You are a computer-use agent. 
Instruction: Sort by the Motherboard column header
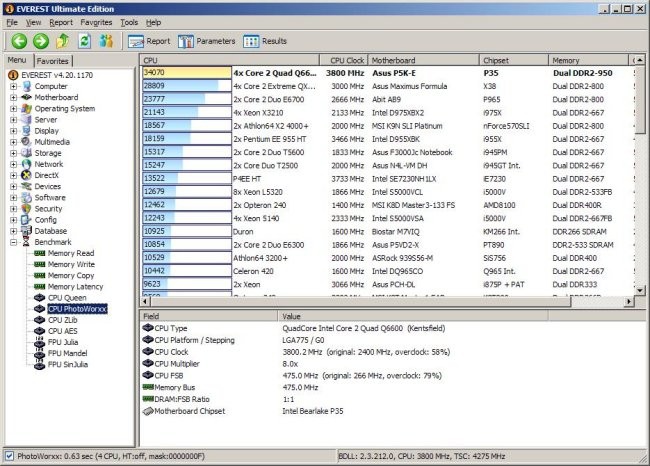[x=424, y=61]
